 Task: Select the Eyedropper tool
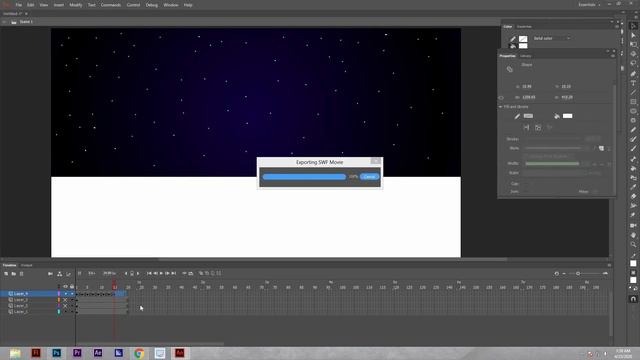633,187
